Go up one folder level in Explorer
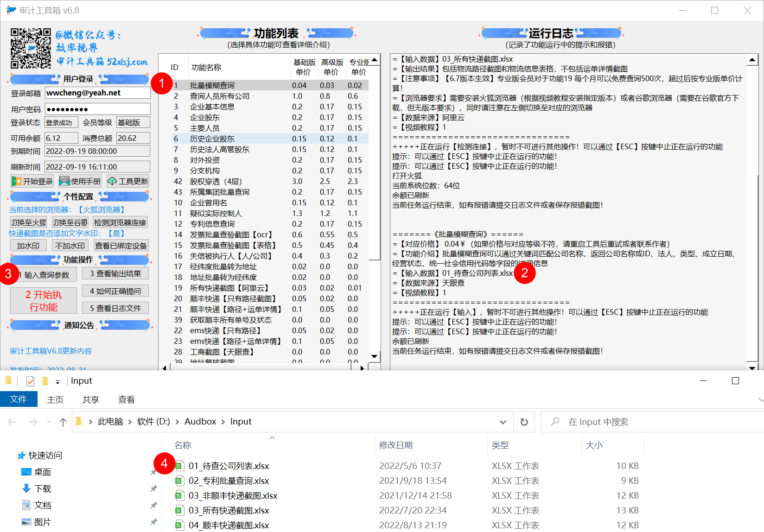The height and width of the screenshot is (532, 764). pos(63,422)
